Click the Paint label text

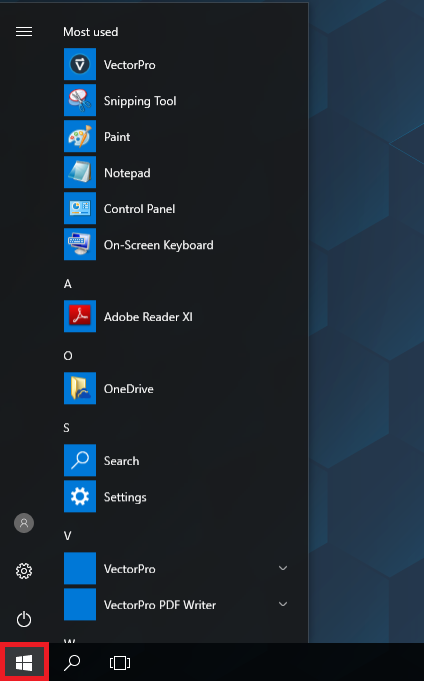[117, 137]
